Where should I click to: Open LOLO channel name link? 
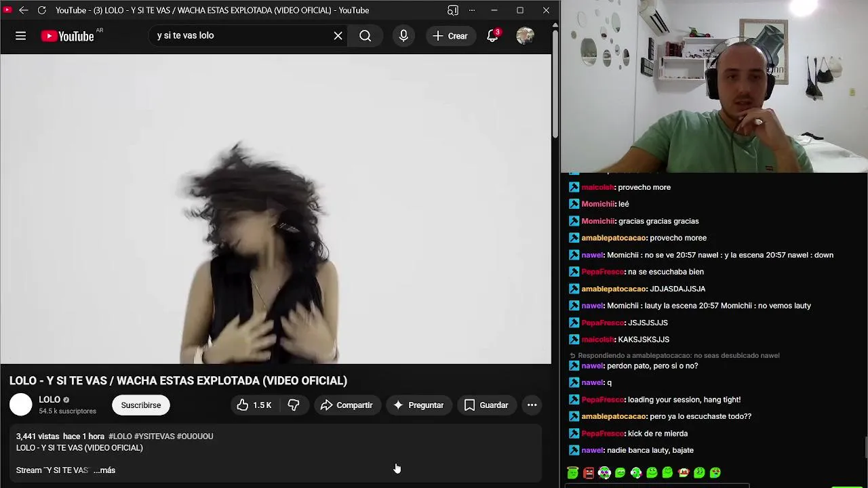50,400
